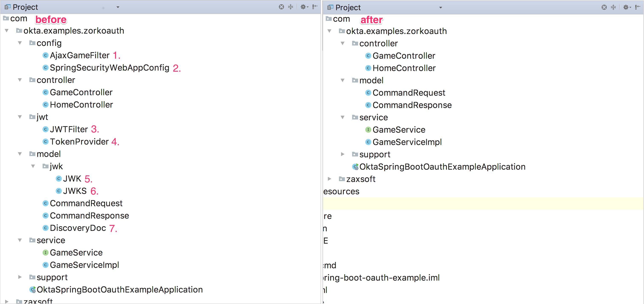This screenshot has width=644, height=304.
Task: Open the left Project view dropdown arrow
Action: (118, 7)
